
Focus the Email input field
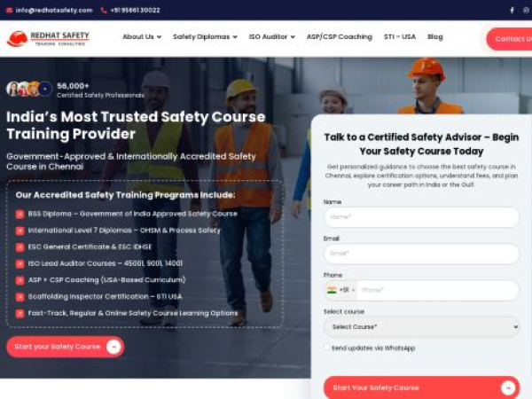tap(421, 254)
